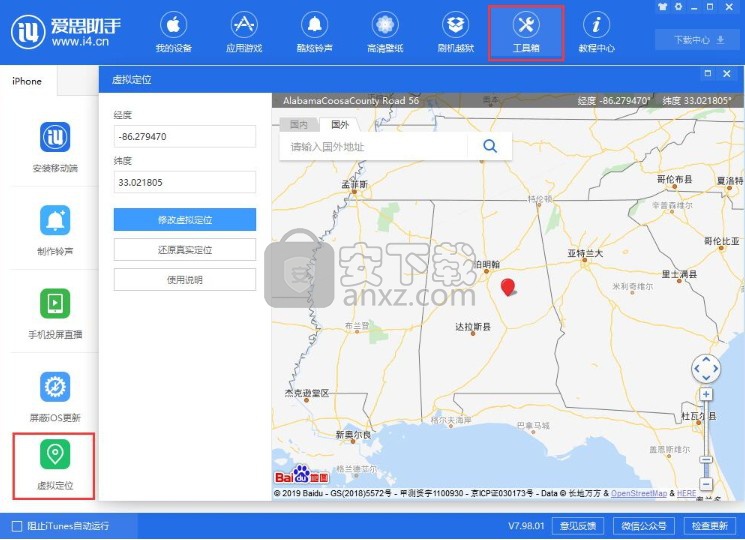Click 达拉斯县 label on map

pos(473,326)
